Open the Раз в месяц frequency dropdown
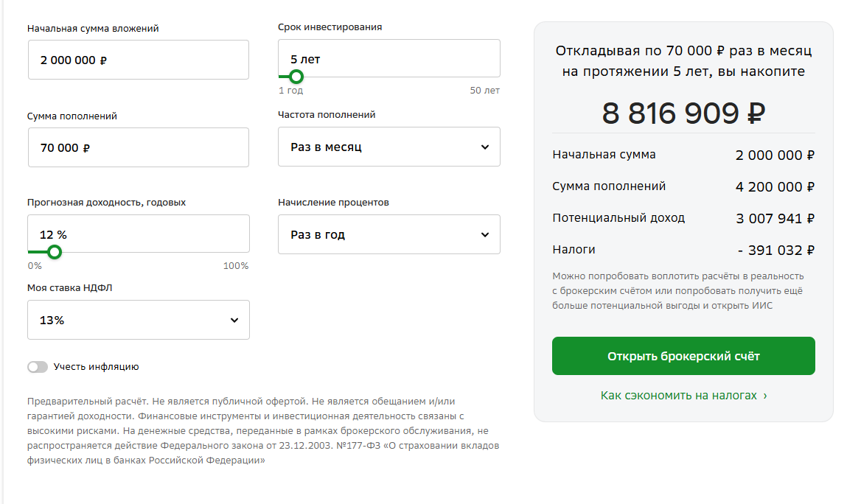Image resolution: width=861 pixels, height=504 pixels. [x=388, y=147]
